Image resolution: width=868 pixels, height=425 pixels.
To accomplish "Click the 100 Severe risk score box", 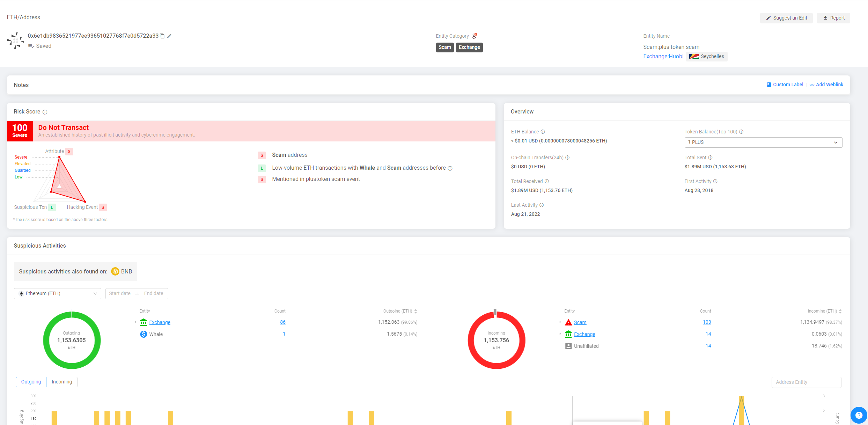I will tap(20, 131).
